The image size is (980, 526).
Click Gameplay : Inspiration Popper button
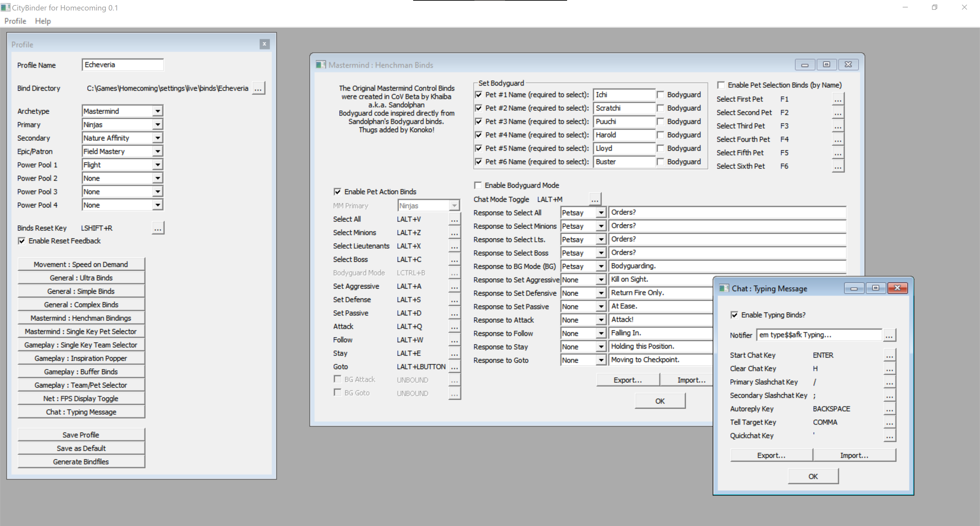81,358
